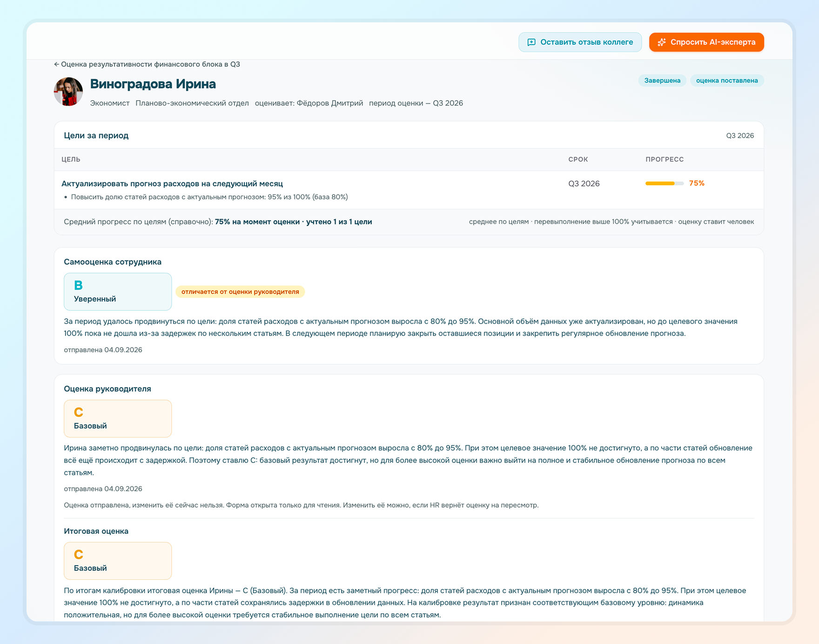Click the 'Цели за период' heading
The image size is (819, 644).
click(96, 135)
